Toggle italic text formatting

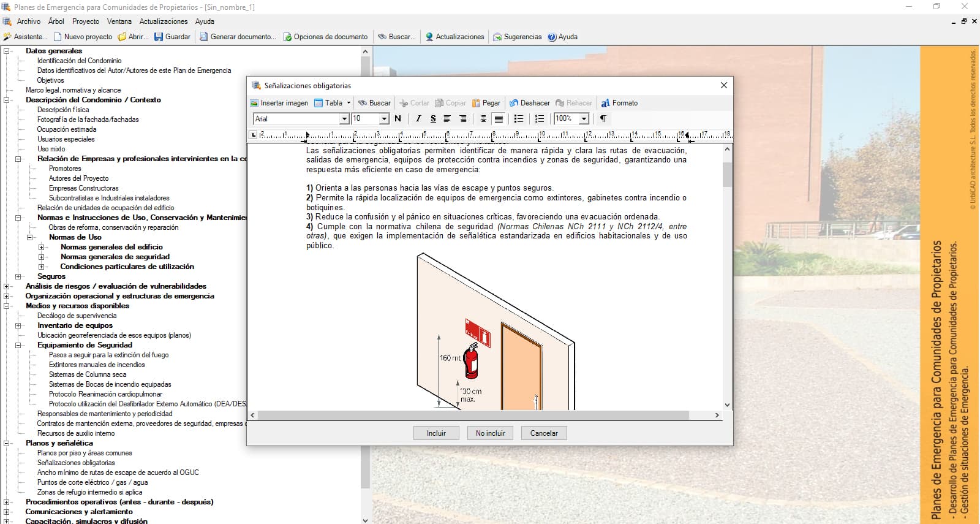click(x=418, y=119)
